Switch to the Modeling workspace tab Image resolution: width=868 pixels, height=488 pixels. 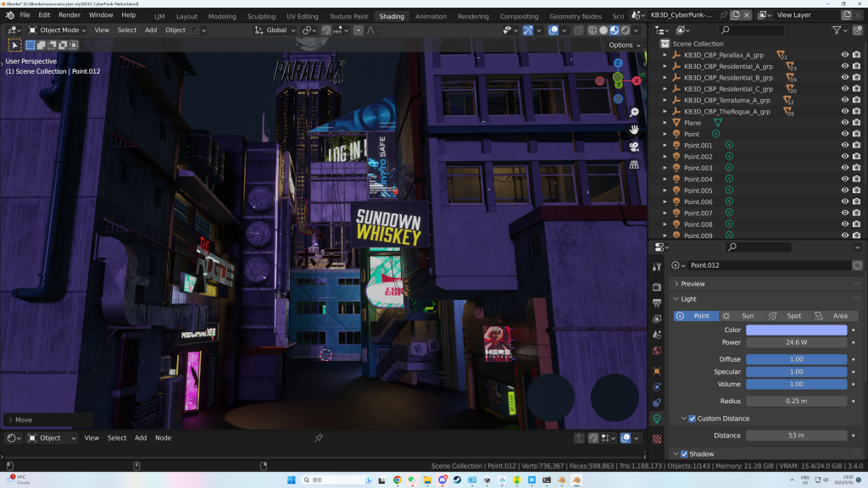(222, 17)
